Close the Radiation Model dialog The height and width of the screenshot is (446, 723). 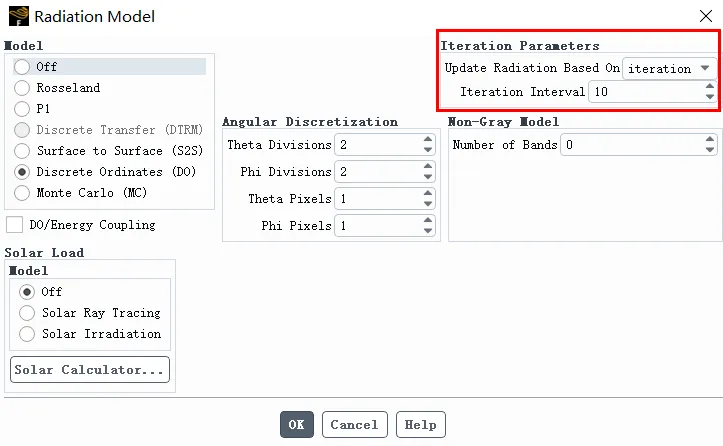(704, 17)
